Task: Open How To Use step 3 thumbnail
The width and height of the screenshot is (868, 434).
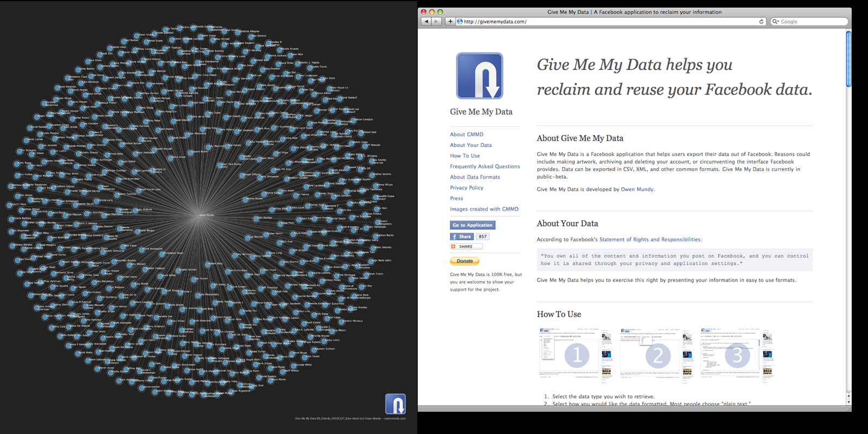Action: [737, 355]
